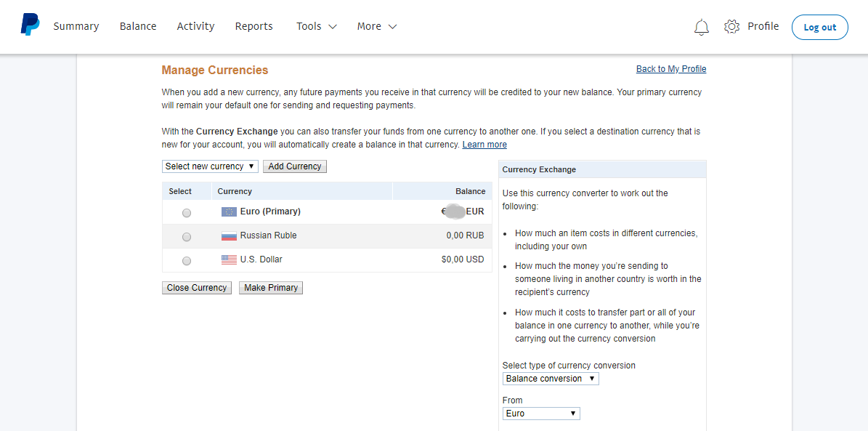
Task: Click the Currency column header
Action: [x=235, y=191]
